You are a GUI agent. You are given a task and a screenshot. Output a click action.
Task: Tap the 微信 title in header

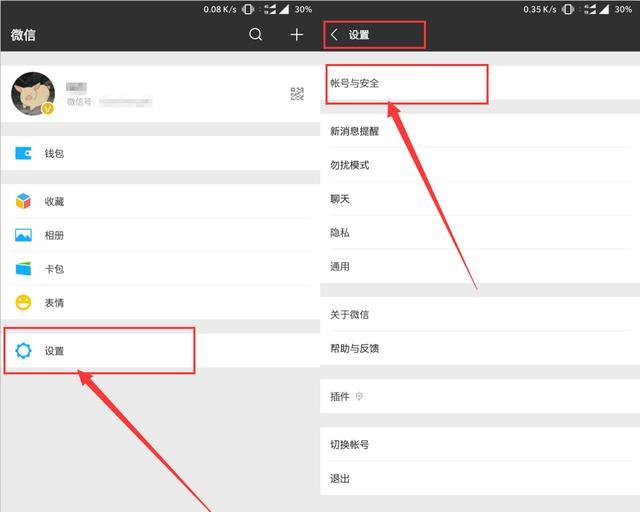pos(23,35)
